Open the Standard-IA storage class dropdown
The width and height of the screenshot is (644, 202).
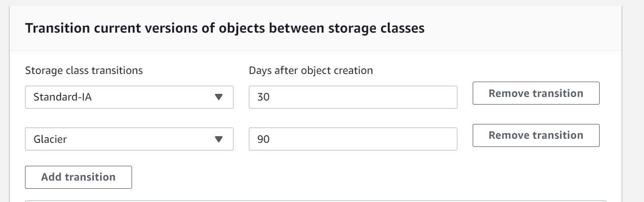(129, 97)
